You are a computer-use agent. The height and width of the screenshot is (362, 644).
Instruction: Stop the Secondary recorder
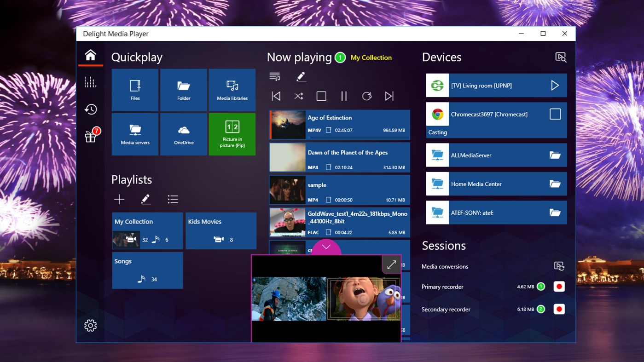558,309
